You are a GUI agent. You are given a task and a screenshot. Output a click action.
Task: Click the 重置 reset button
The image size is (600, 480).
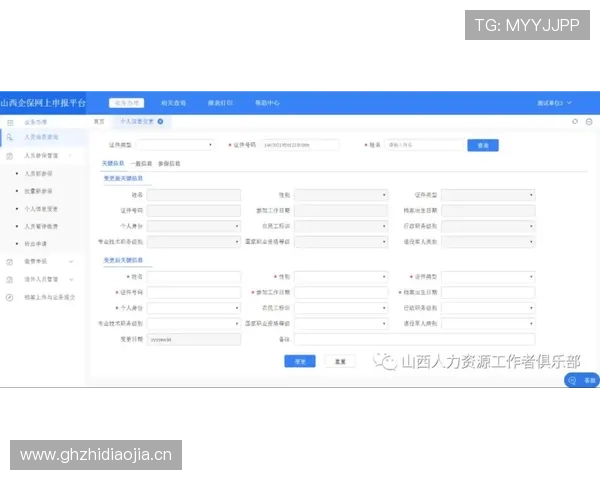point(340,361)
